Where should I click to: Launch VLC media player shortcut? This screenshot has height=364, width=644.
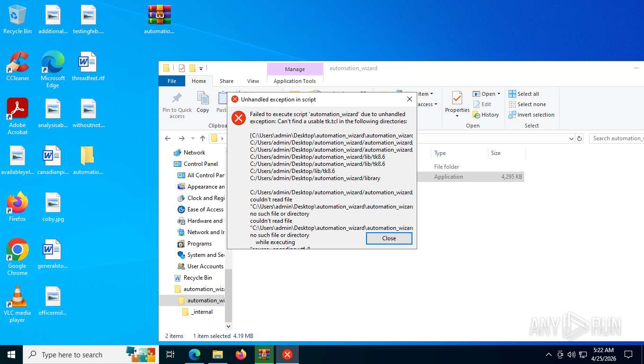[18, 304]
